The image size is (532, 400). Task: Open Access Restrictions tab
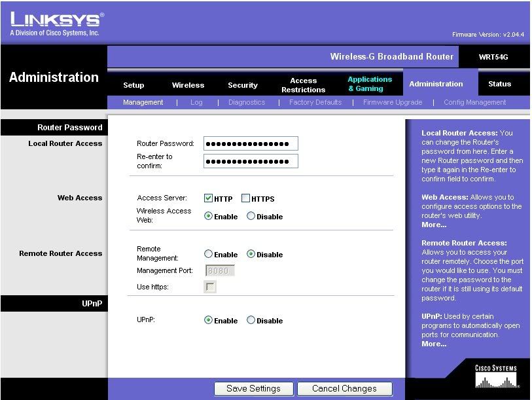point(303,85)
